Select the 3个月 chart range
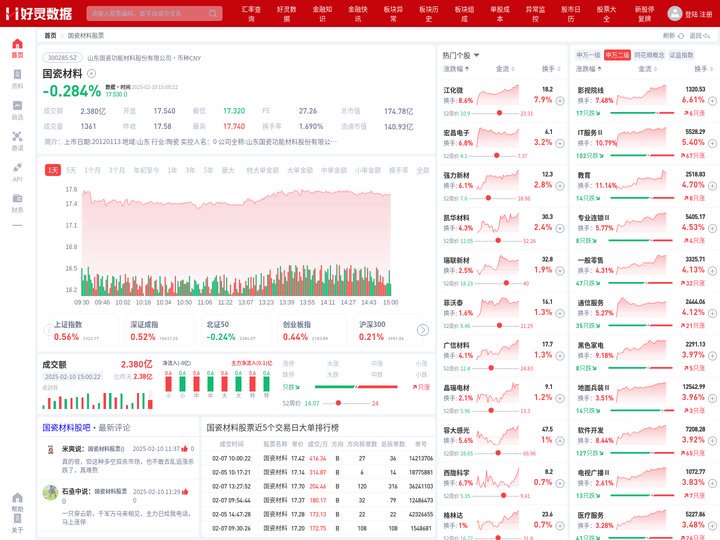Image resolution: width=720 pixels, height=540 pixels. [117, 170]
